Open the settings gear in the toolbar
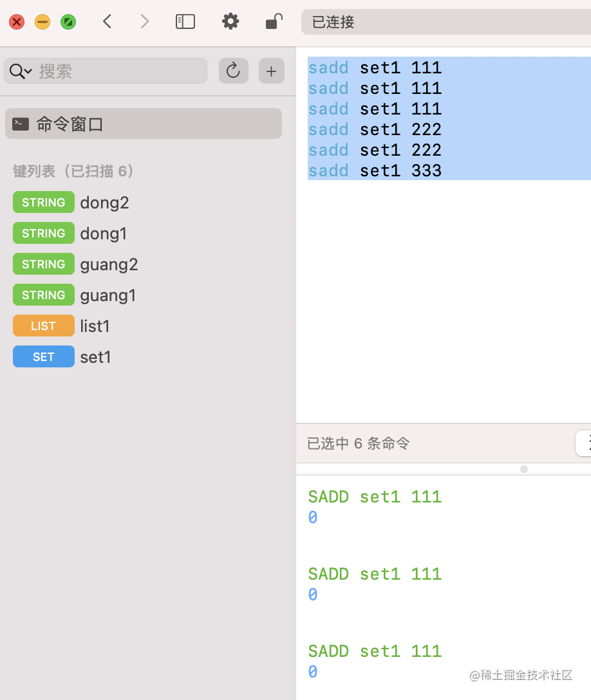Viewport: 591px width, 700px height. pos(230,21)
